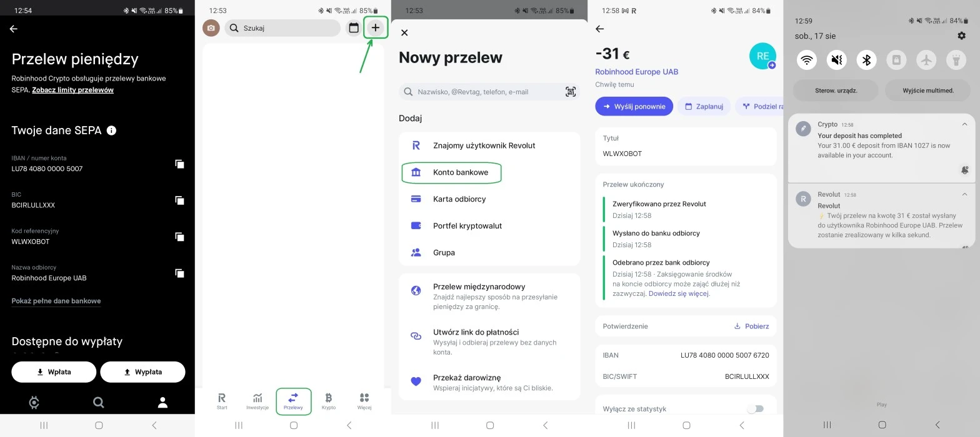
Task: Select Portfel kryptowalut option
Action: coord(489,226)
